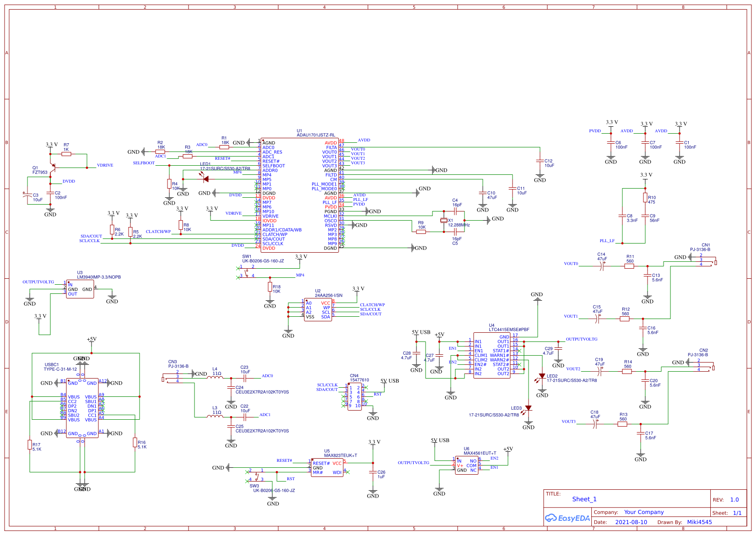The height and width of the screenshot is (536, 756).
Task: Select the USBC1 TYPE-C-31-M-12 connector
Action: click(x=82, y=407)
